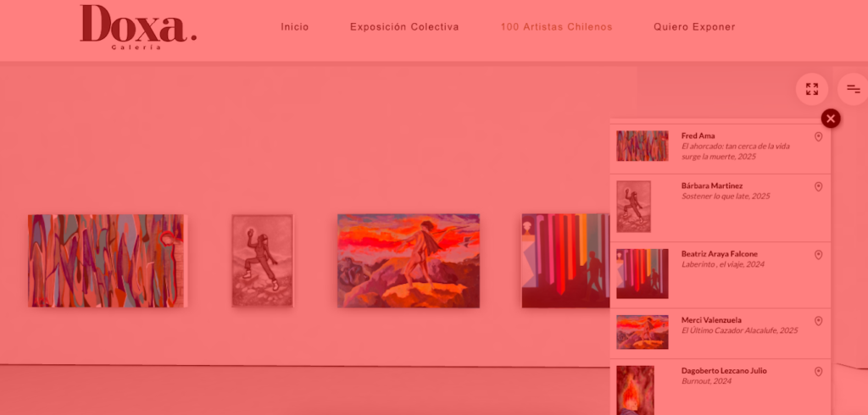Select Sostener lo que late thumbnail

633,207
